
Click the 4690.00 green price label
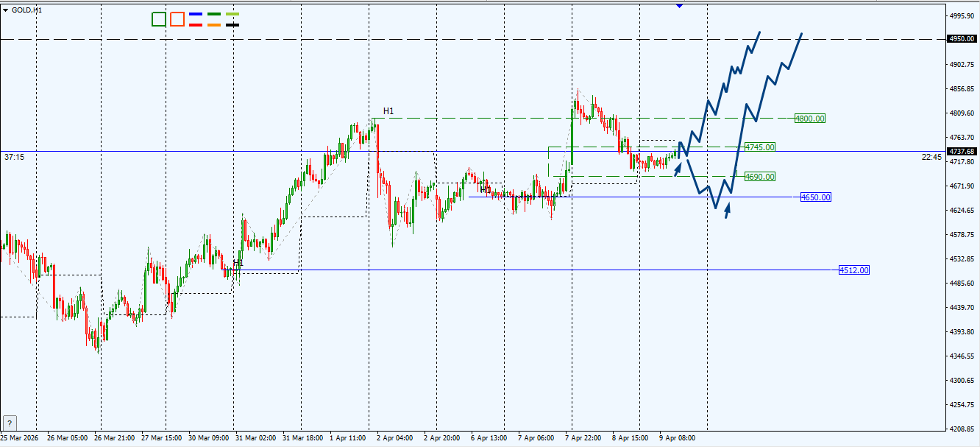tap(760, 177)
